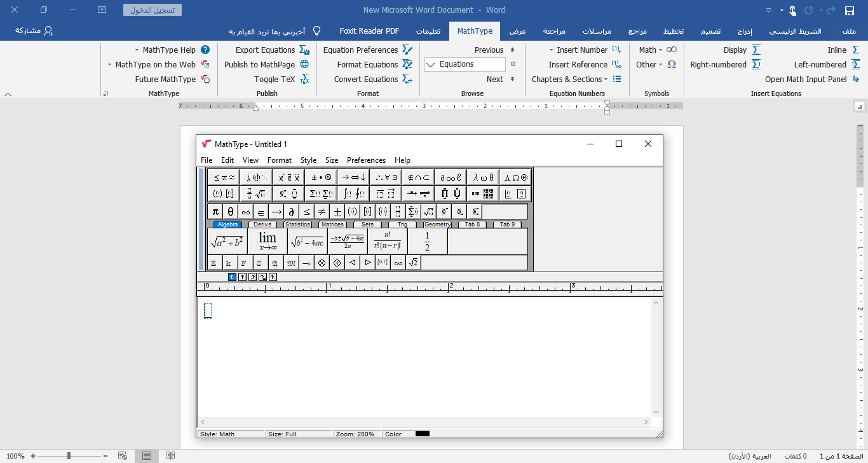The width and height of the screenshot is (868, 463).
Task: Open the integral templates palette
Action: (353, 193)
